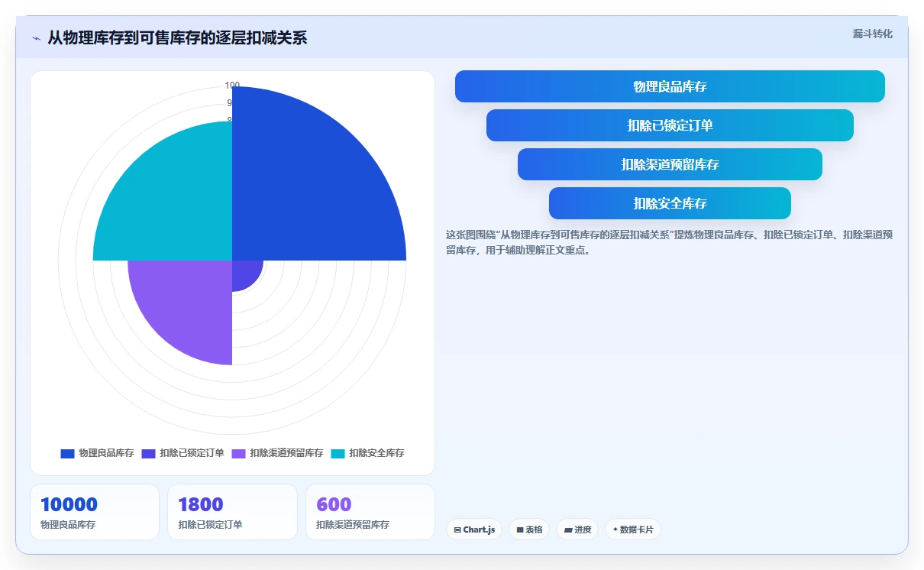
Task: Click the square icon inside 表格 chip
Action: [520, 530]
